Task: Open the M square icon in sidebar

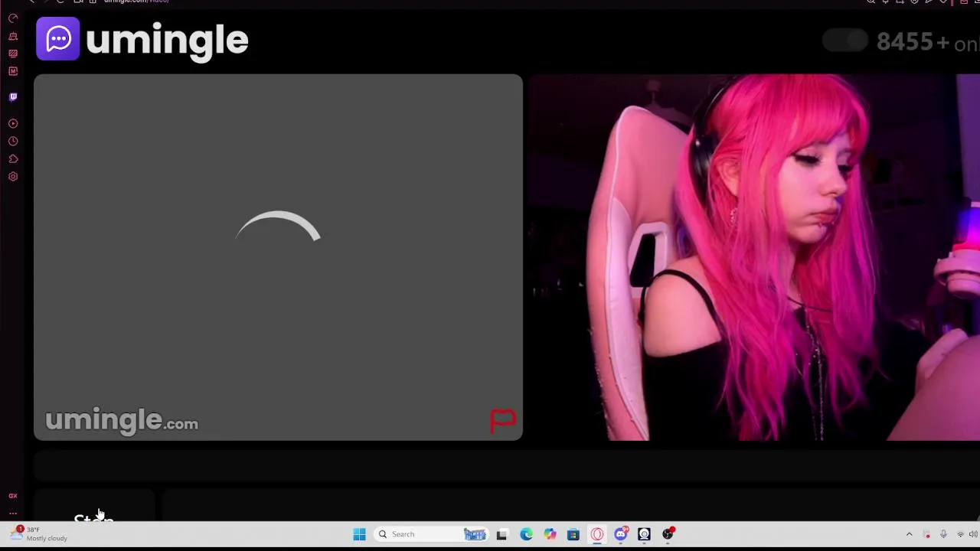Action: 13,71
